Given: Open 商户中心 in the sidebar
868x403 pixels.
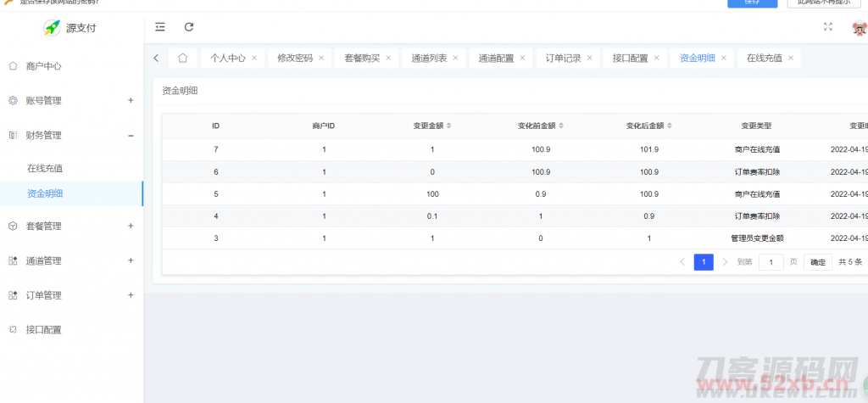Looking at the screenshot, I should click(43, 65).
